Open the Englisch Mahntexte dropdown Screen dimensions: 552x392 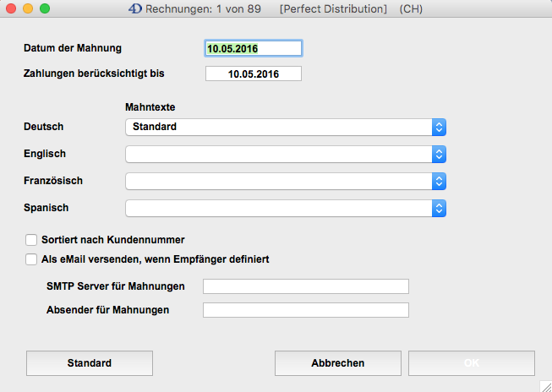[285, 154]
